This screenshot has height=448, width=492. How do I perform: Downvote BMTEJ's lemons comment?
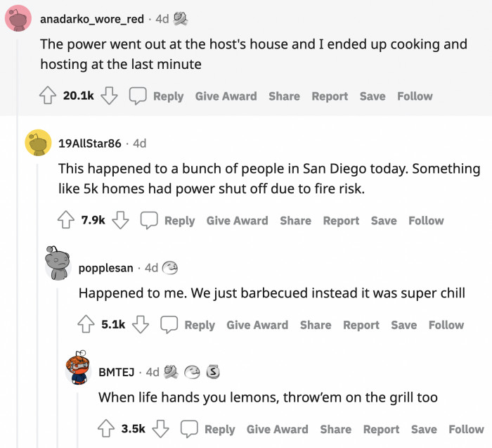click(x=161, y=428)
